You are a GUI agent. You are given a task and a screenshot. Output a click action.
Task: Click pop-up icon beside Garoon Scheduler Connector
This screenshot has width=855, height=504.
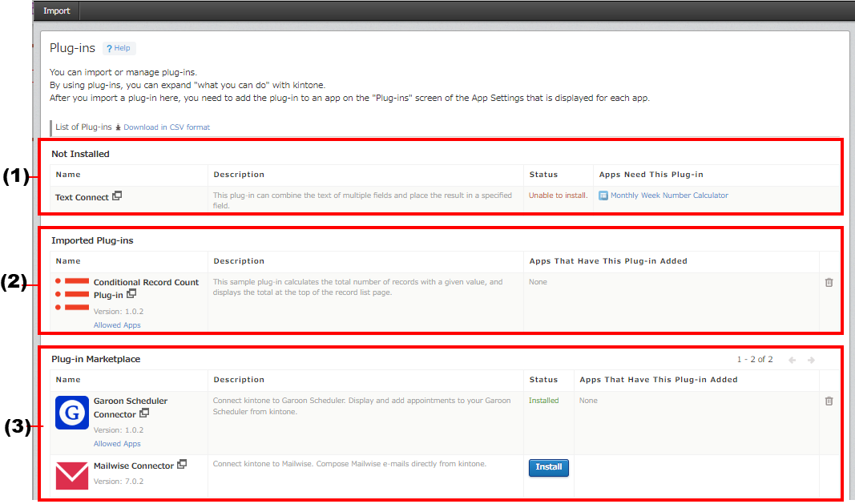(x=144, y=413)
